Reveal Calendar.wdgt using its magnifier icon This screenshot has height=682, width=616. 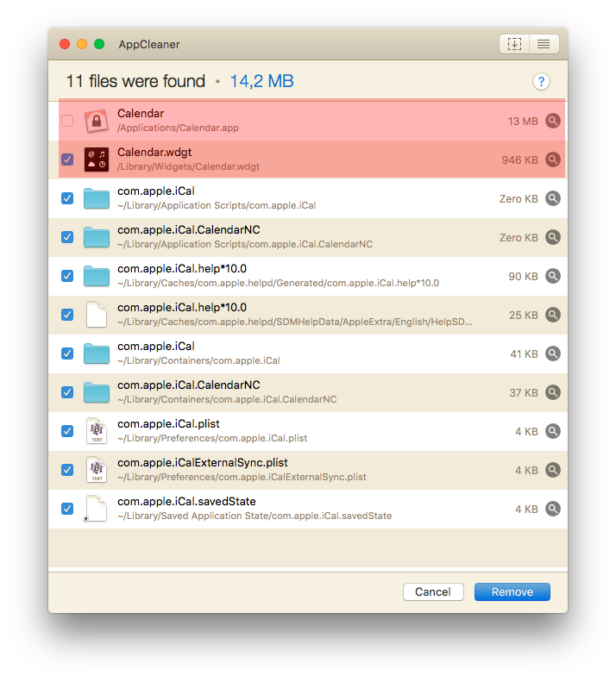(553, 160)
